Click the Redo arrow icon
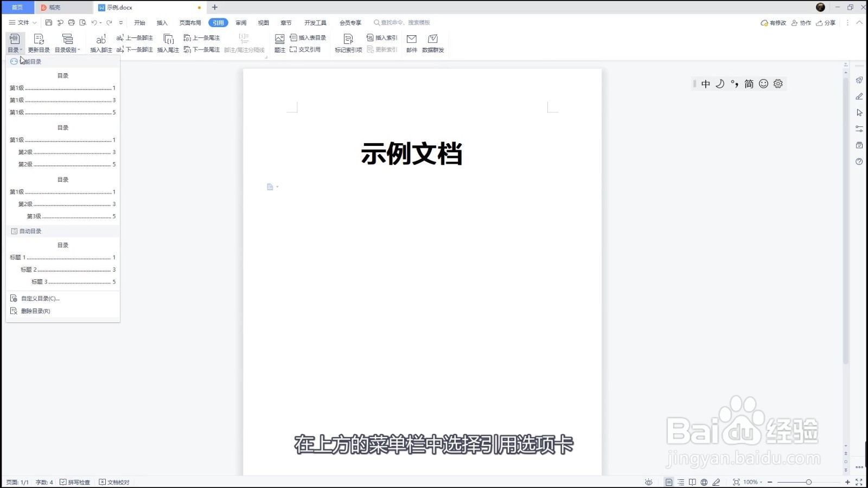868x488 pixels. tap(109, 23)
